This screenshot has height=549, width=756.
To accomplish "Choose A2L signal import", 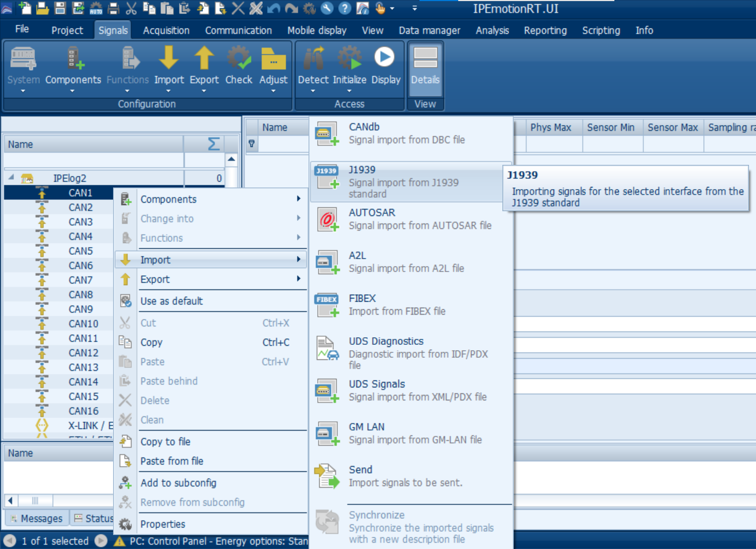I will tap(410, 262).
